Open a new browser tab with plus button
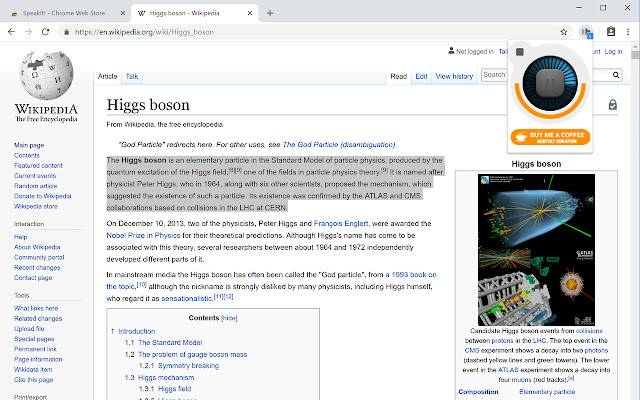 (270, 13)
